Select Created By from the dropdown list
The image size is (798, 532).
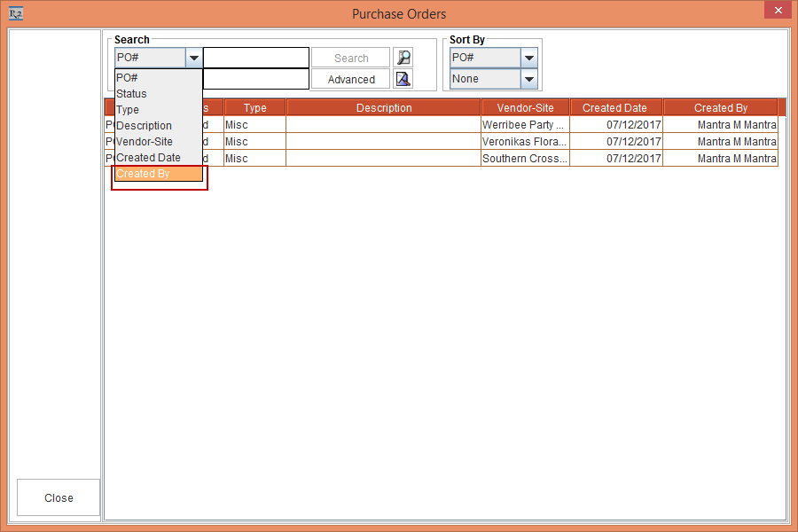pyautogui.click(x=158, y=174)
